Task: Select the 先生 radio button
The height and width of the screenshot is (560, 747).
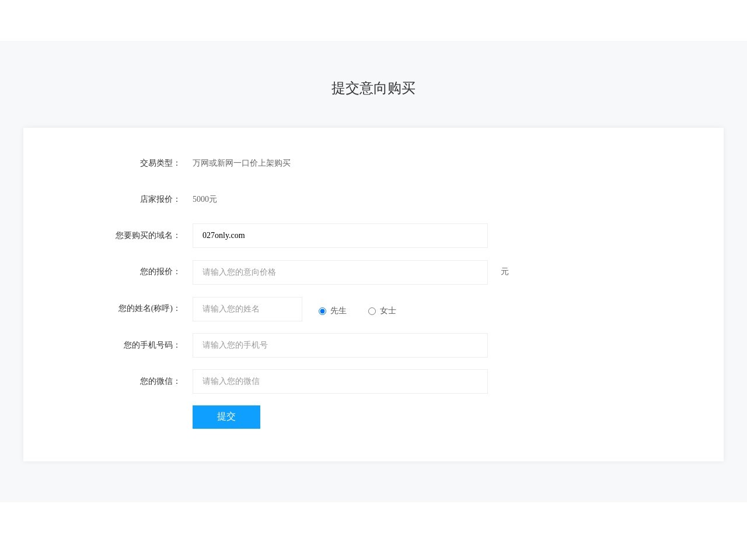Action: coord(323,311)
